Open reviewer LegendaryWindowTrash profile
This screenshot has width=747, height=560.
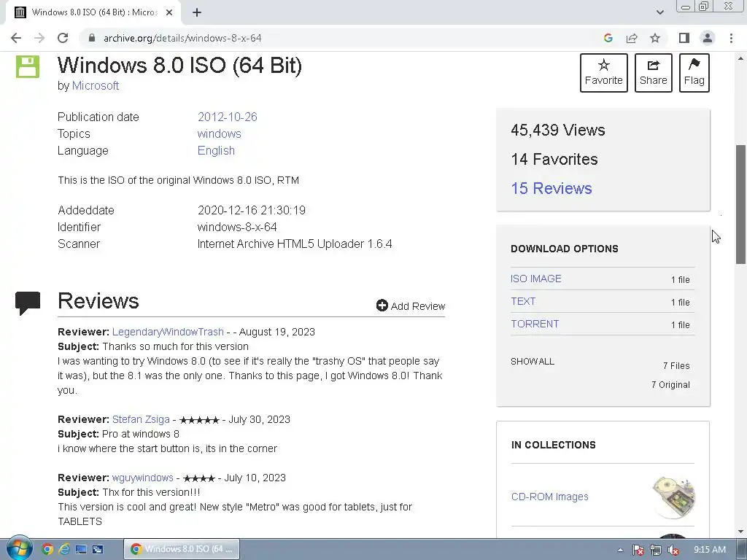(168, 332)
